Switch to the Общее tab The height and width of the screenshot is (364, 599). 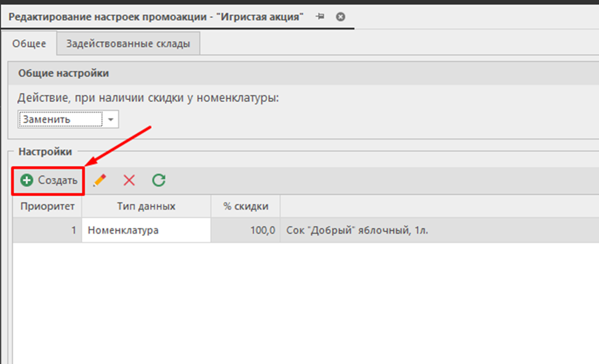pos(31,44)
